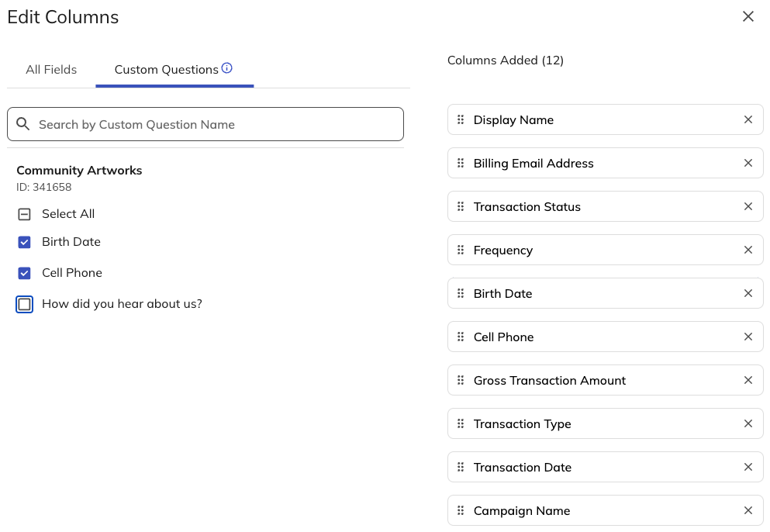
Task: Remove the Frequency column
Action: (x=748, y=250)
